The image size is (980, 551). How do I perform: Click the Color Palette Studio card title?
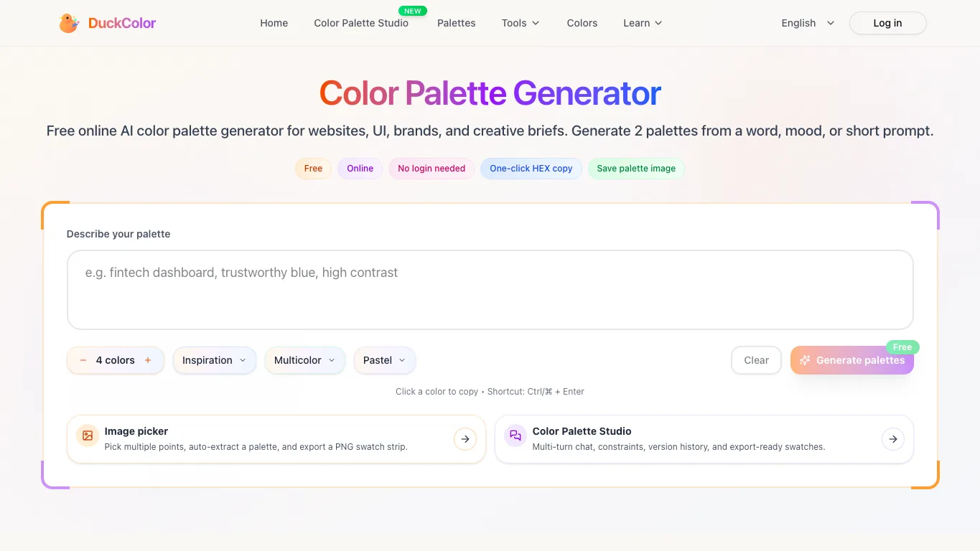[x=582, y=431]
